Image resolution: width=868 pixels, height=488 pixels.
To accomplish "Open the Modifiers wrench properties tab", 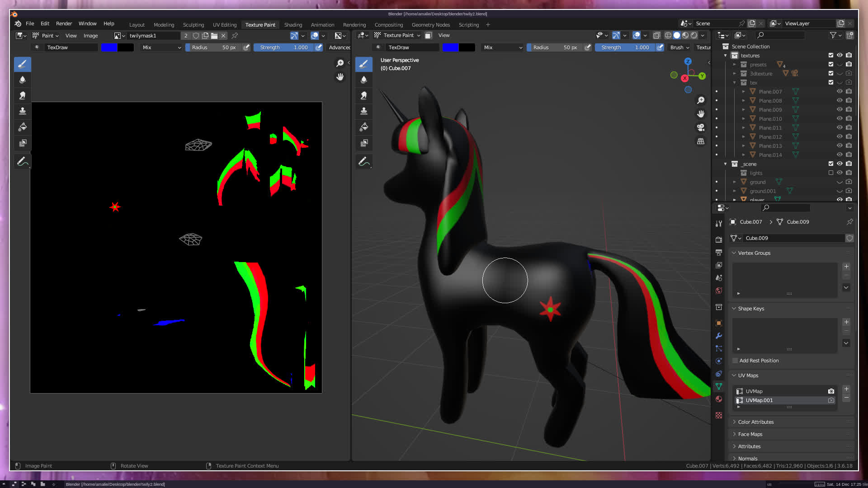I will tap(719, 336).
